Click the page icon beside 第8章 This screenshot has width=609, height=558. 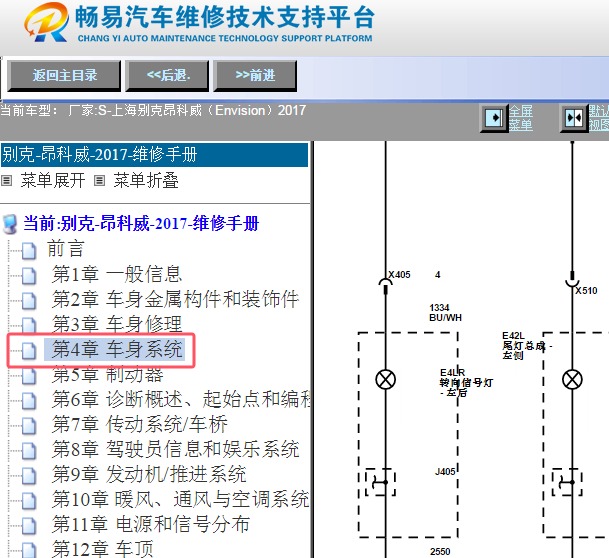(29, 450)
